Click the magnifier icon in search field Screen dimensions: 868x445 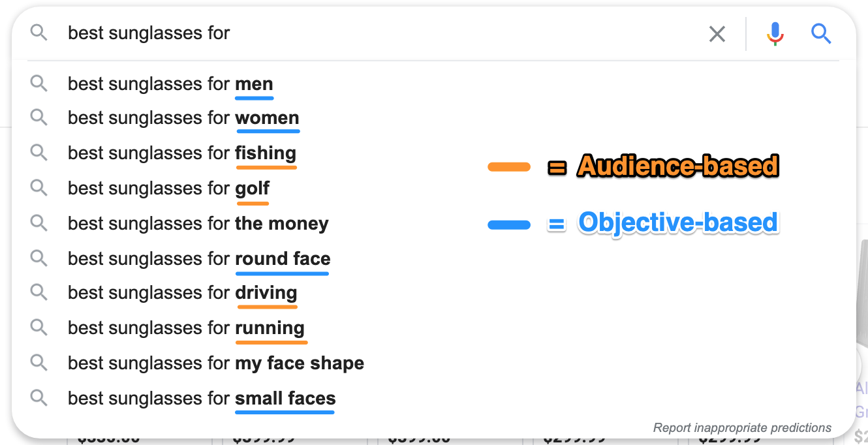(39, 33)
